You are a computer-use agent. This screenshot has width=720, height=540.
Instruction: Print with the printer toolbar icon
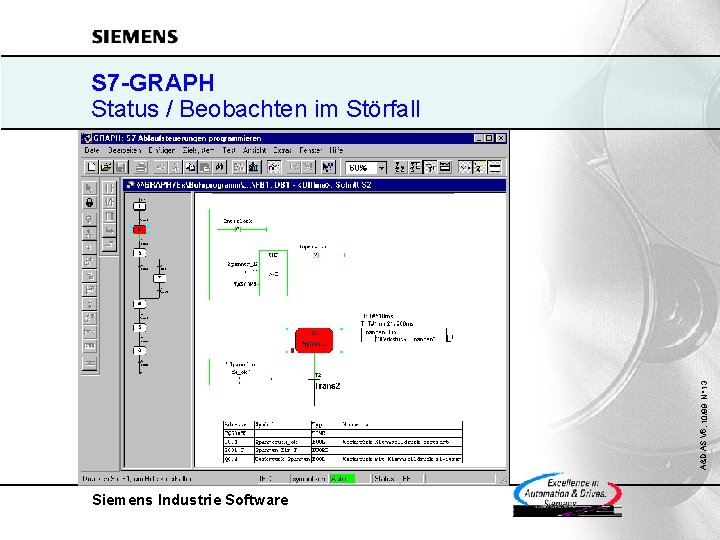[141, 167]
